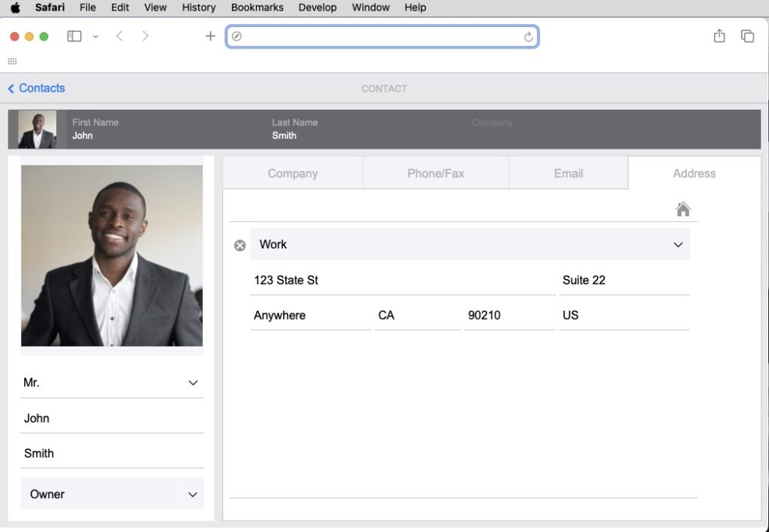Edit the 123 State St field
Screen dimensions: 769x532
(x=403, y=280)
